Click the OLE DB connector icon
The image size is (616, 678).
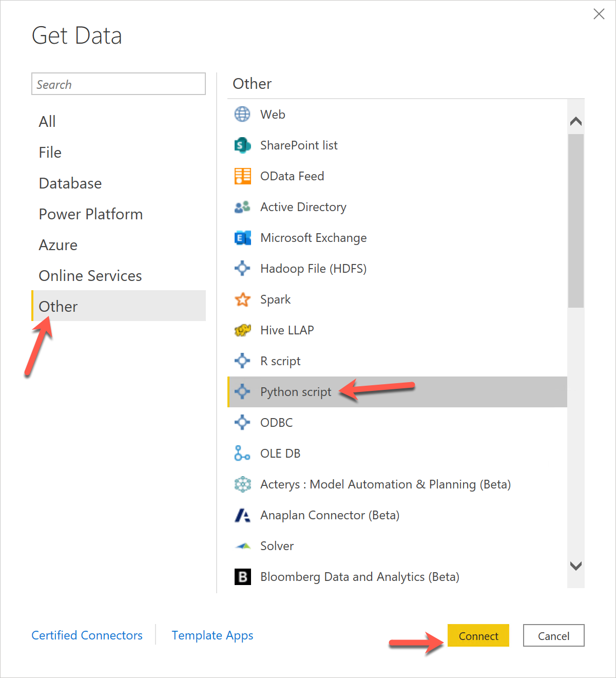click(242, 454)
